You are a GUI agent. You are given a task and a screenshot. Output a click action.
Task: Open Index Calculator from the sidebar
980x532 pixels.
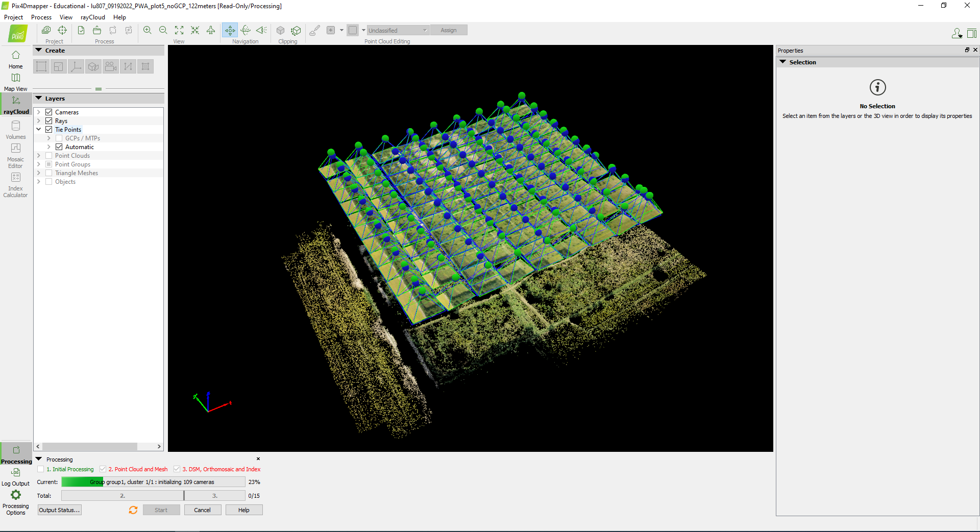point(16,185)
